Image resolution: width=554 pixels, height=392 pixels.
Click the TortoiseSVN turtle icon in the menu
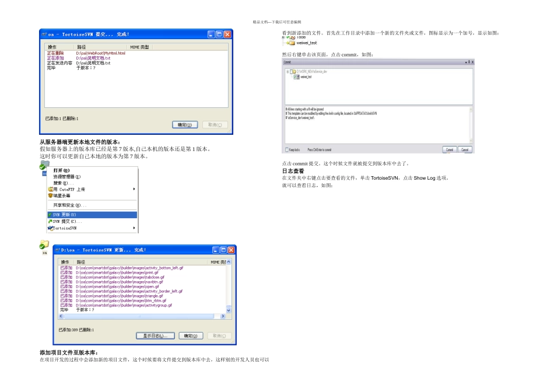click(x=50, y=228)
